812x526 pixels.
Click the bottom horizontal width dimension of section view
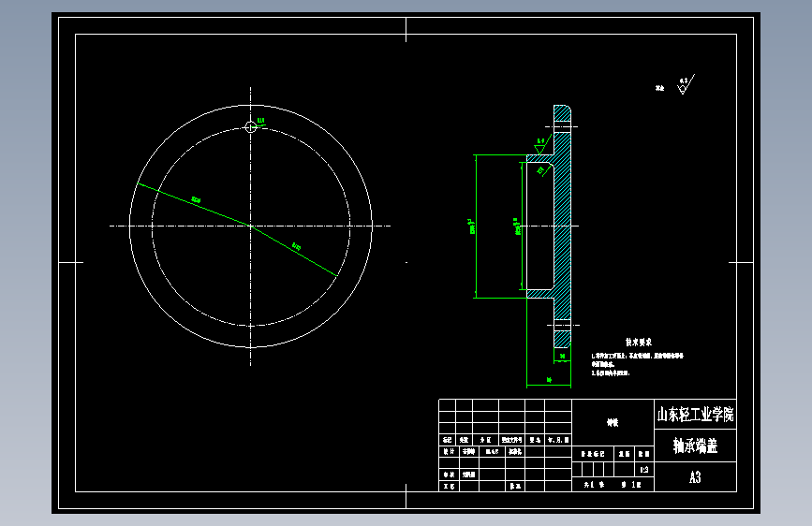point(549,381)
